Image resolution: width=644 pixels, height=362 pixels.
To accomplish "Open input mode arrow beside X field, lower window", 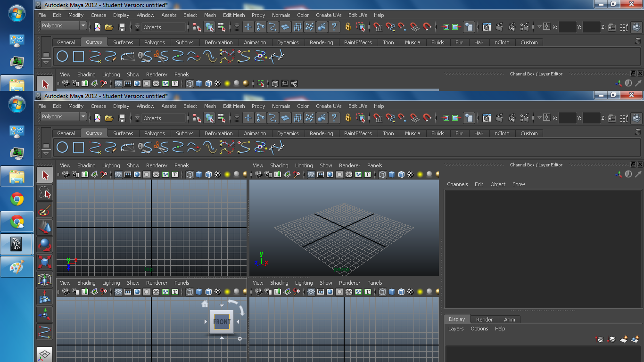I will tap(539, 117).
